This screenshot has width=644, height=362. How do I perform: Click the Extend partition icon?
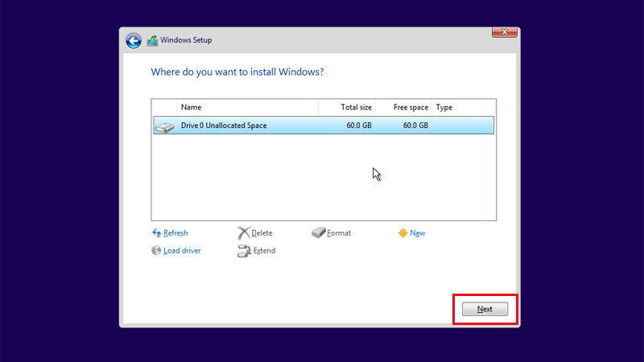[244, 251]
